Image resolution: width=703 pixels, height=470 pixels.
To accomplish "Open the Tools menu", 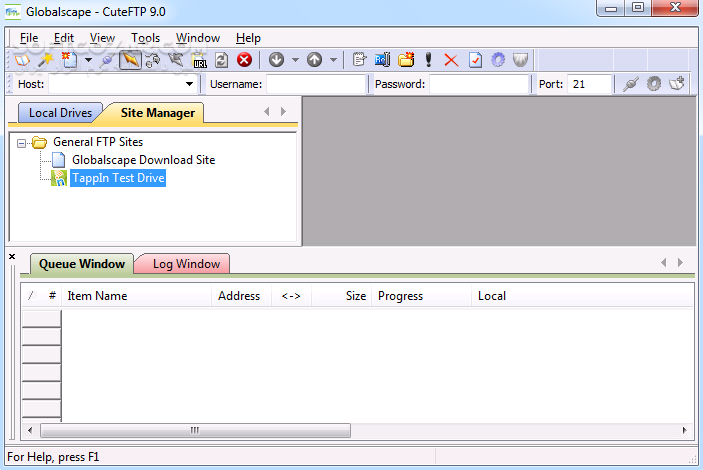I will (145, 38).
